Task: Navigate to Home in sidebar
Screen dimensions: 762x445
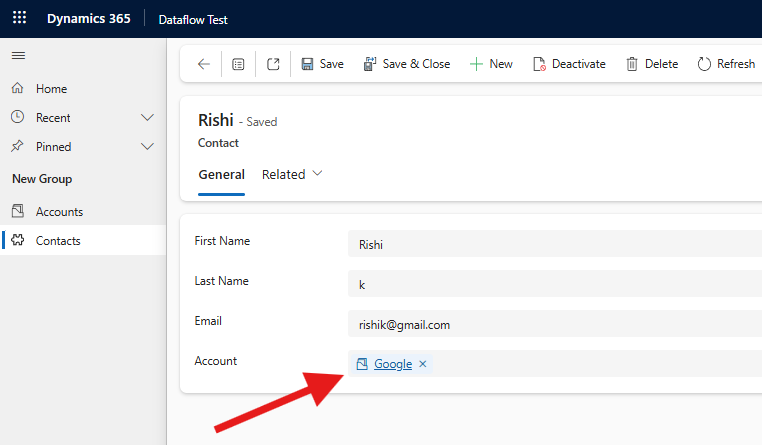Action: click(51, 89)
